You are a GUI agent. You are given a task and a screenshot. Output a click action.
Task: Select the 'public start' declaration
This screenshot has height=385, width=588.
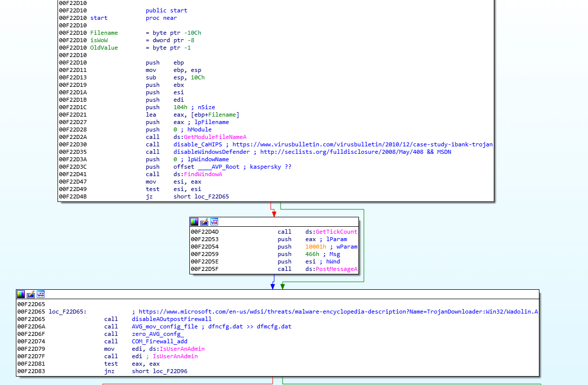[167, 10]
